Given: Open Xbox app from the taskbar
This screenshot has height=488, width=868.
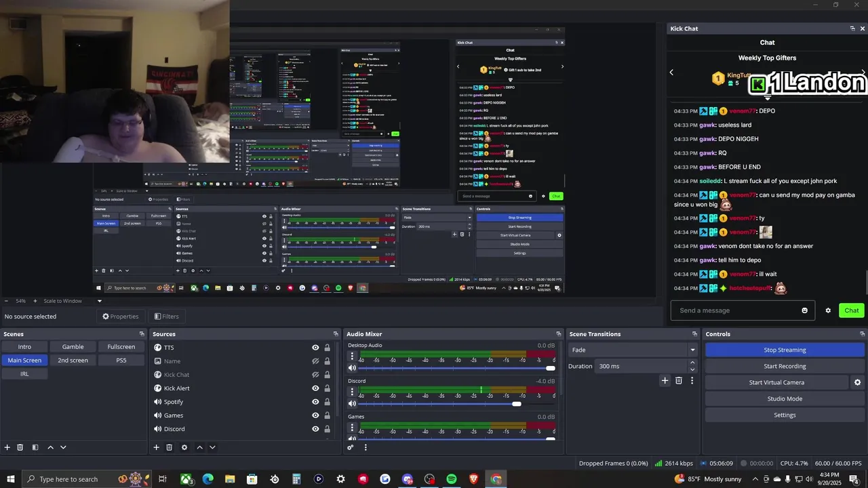Looking at the screenshot, I should point(186,479).
